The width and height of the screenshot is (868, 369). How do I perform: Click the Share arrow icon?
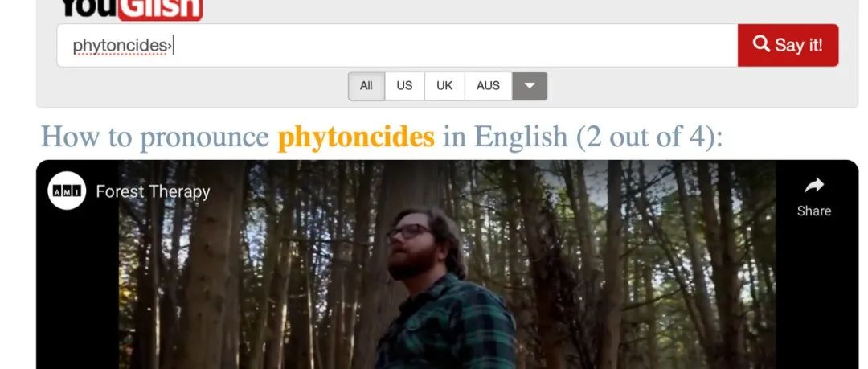(814, 186)
